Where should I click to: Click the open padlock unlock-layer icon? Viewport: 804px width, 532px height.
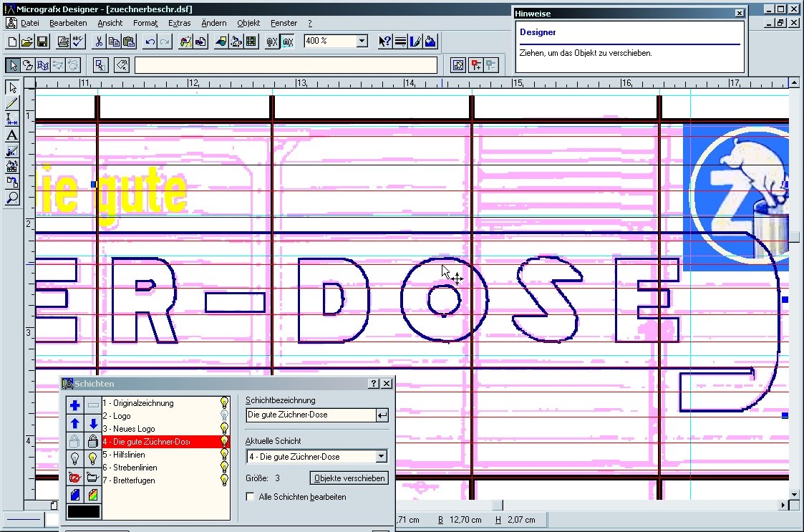point(93,441)
